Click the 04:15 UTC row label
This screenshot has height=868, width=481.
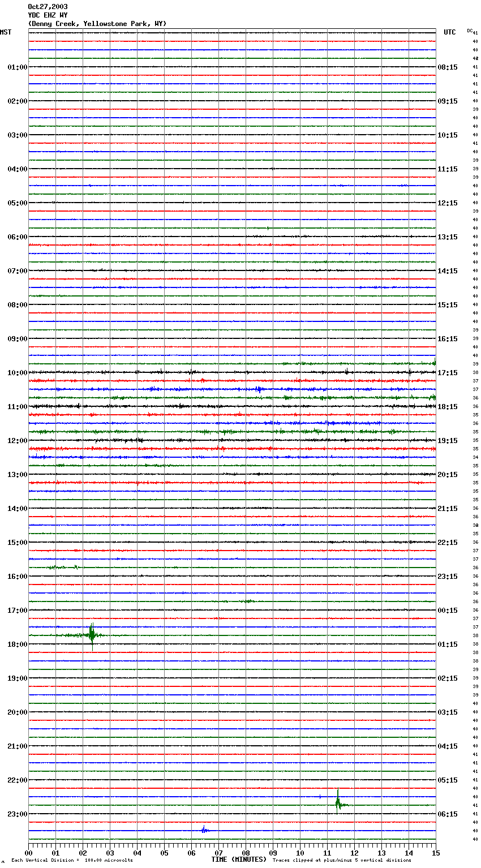(448, 746)
